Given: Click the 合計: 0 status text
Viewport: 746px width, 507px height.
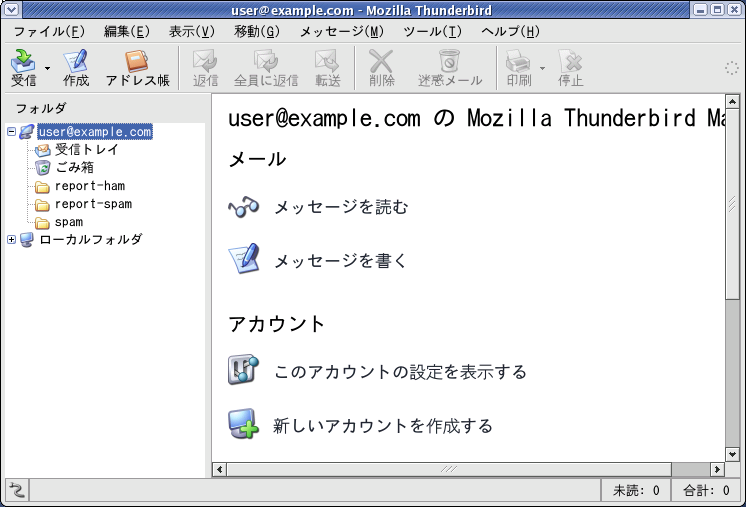Looking at the screenshot, I should tap(706, 490).
